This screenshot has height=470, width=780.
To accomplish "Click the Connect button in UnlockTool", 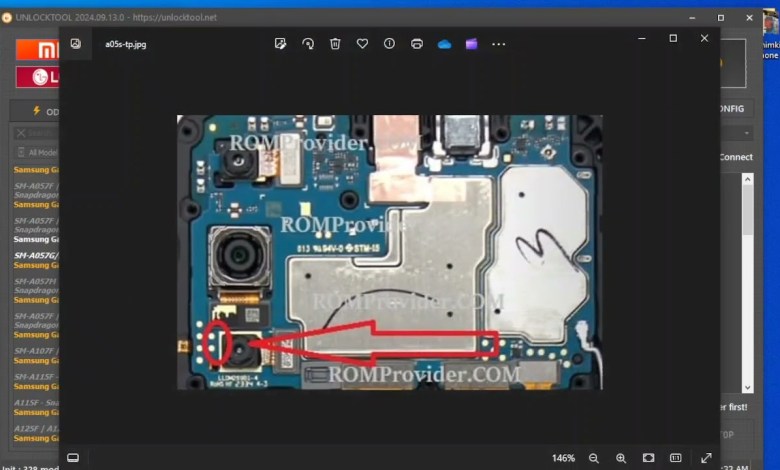I will [736, 157].
